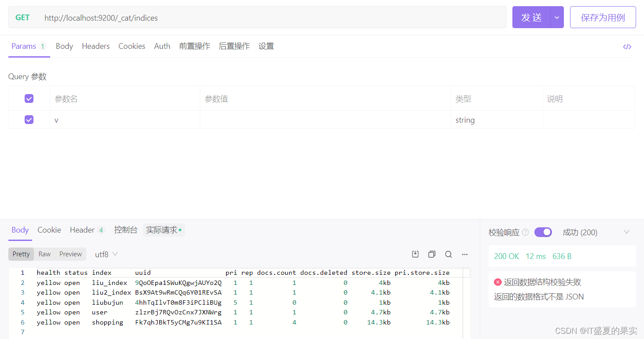Click the generate code </> icon

pos(627,46)
